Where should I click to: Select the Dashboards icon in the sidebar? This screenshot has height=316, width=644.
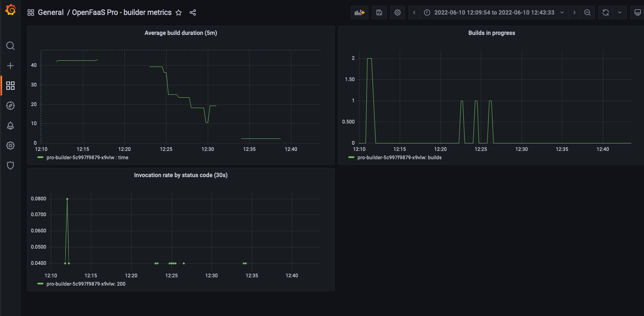pyautogui.click(x=10, y=85)
